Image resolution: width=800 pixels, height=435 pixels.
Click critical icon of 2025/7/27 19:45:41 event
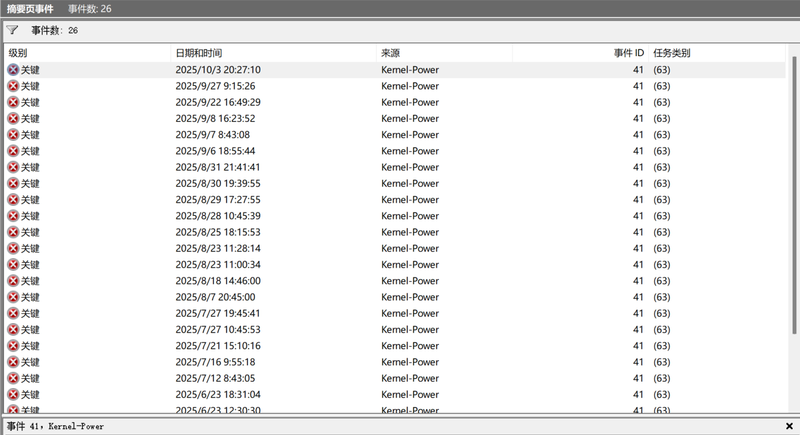[x=13, y=313]
